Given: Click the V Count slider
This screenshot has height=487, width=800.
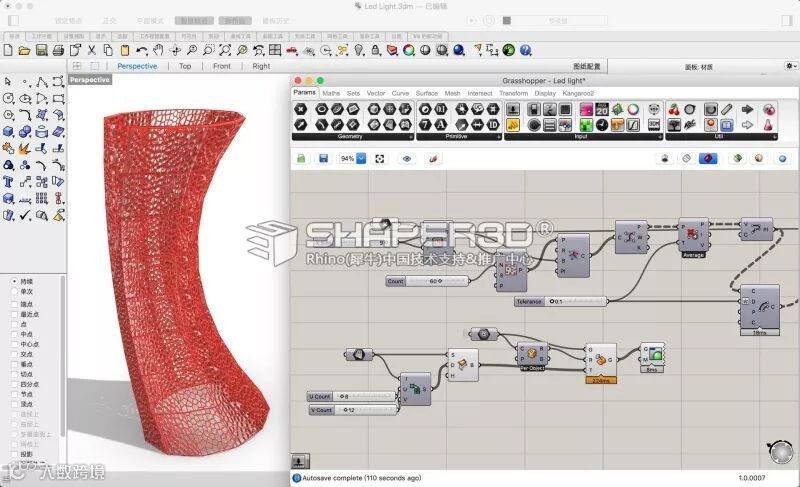Looking at the screenshot, I should [354, 410].
